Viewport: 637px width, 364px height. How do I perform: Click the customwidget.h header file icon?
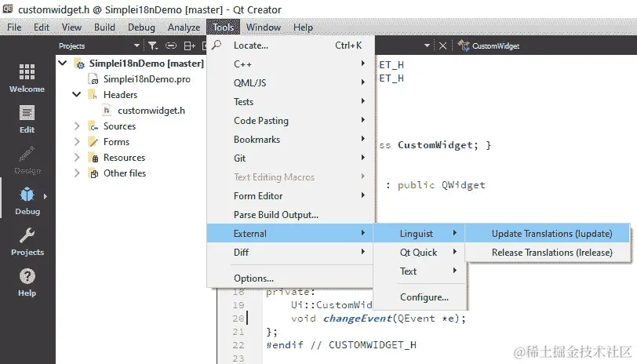(x=107, y=110)
